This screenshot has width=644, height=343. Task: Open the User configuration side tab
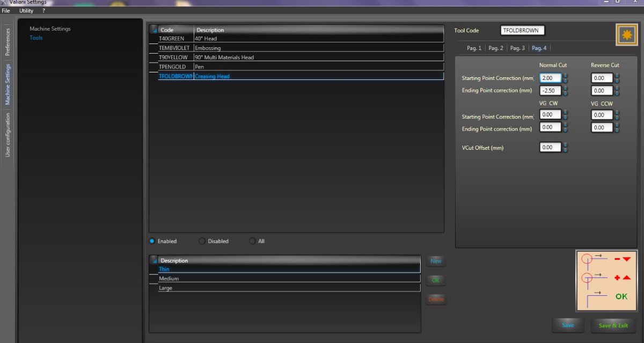pyautogui.click(x=8, y=134)
